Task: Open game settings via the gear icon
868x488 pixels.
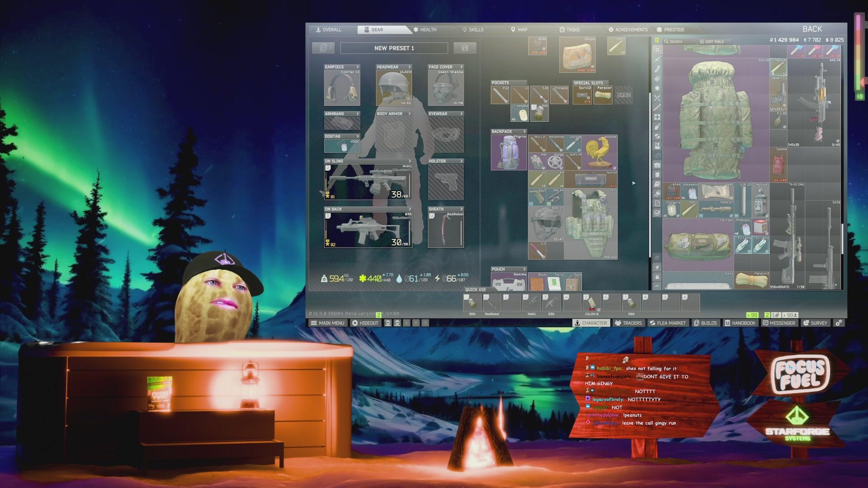Action: pos(840,323)
